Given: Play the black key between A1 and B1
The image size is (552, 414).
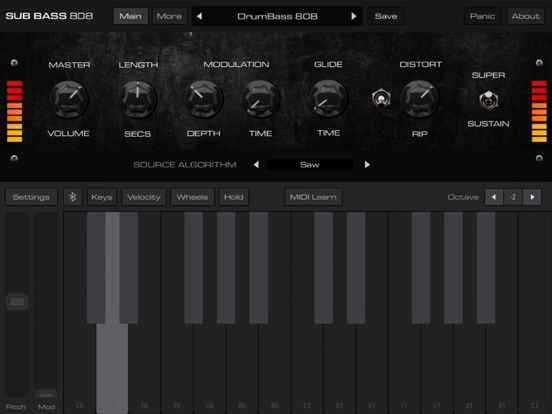Looking at the screenshot, I should (x=486, y=268).
